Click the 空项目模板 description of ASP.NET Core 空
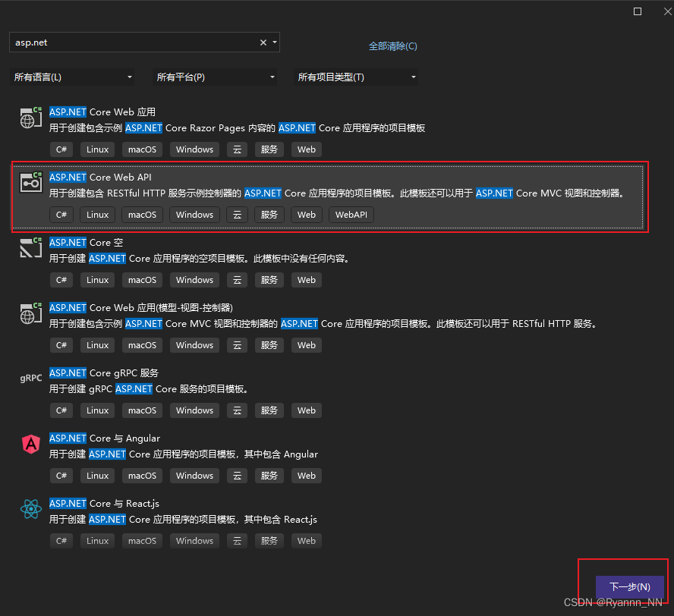The height and width of the screenshot is (616, 674). (200, 259)
